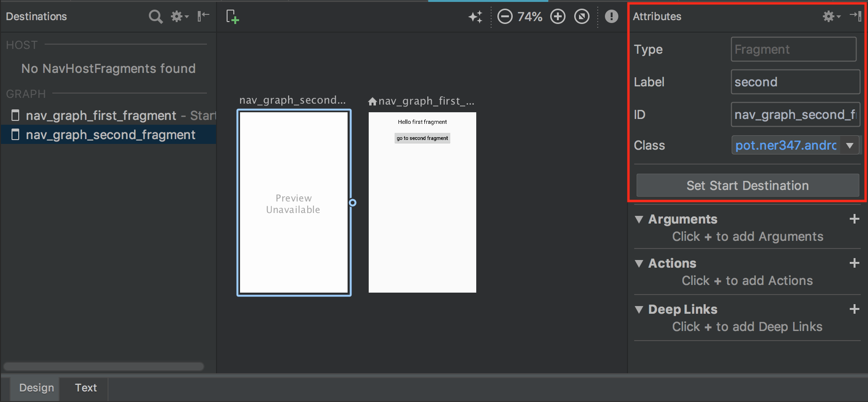The image size is (868, 402).
Task: Click the Set Start Destination button
Action: pos(747,186)
